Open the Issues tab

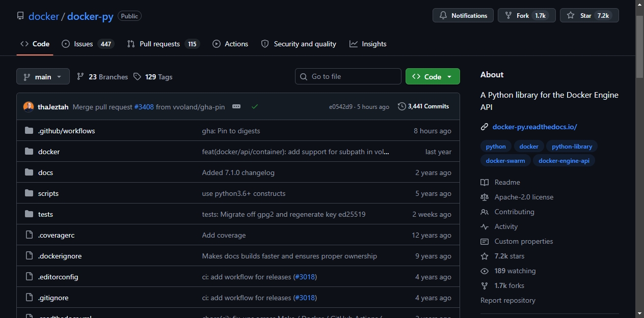(x=88, y=44)
